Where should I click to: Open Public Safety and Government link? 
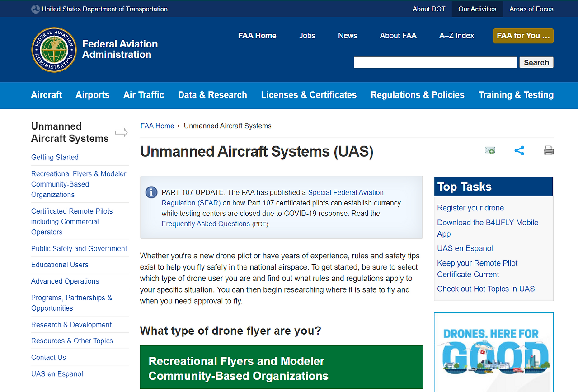[x=79, y=248]
